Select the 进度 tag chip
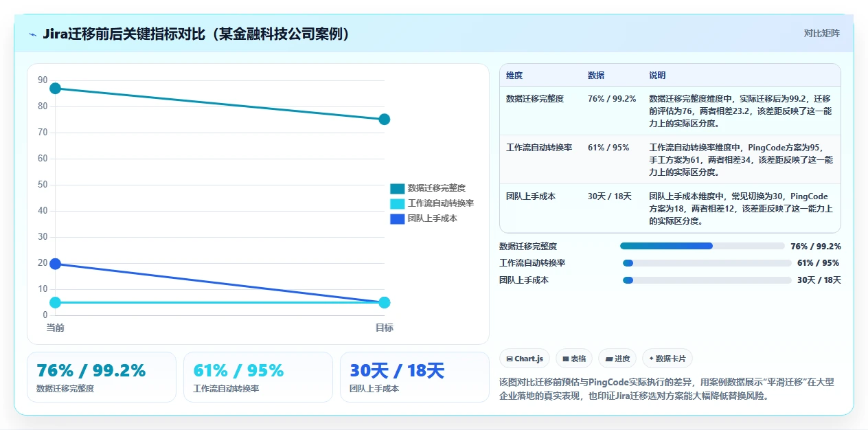Screen dimensions: 868x430 pyautogui.click(x=617, y=359)
